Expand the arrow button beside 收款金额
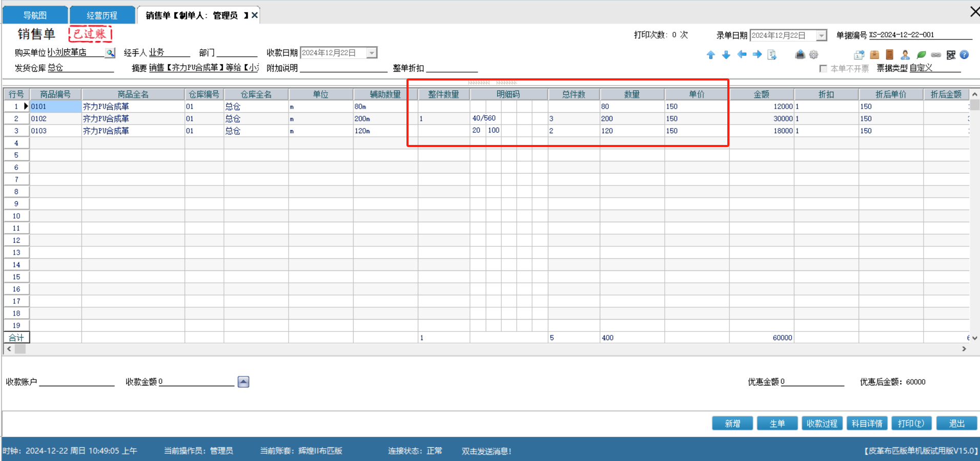Viewport: 980px width, 461px height. pos(243,382)
